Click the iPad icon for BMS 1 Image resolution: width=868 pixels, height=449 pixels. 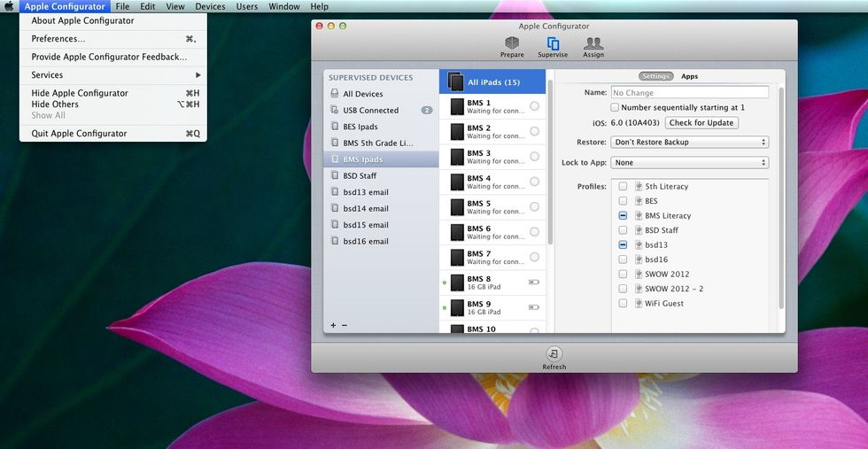(x=457, y=106)
